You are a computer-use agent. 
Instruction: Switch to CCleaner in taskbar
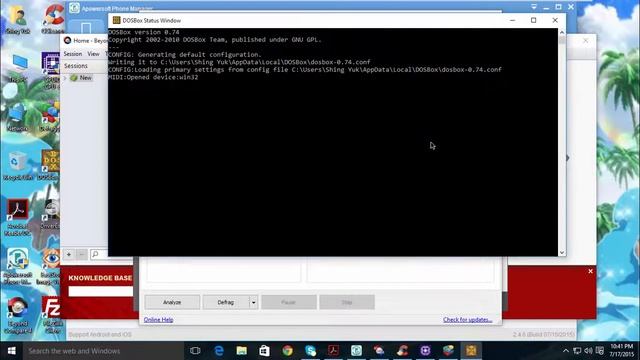pyautogui.click(x=402, y=351)
